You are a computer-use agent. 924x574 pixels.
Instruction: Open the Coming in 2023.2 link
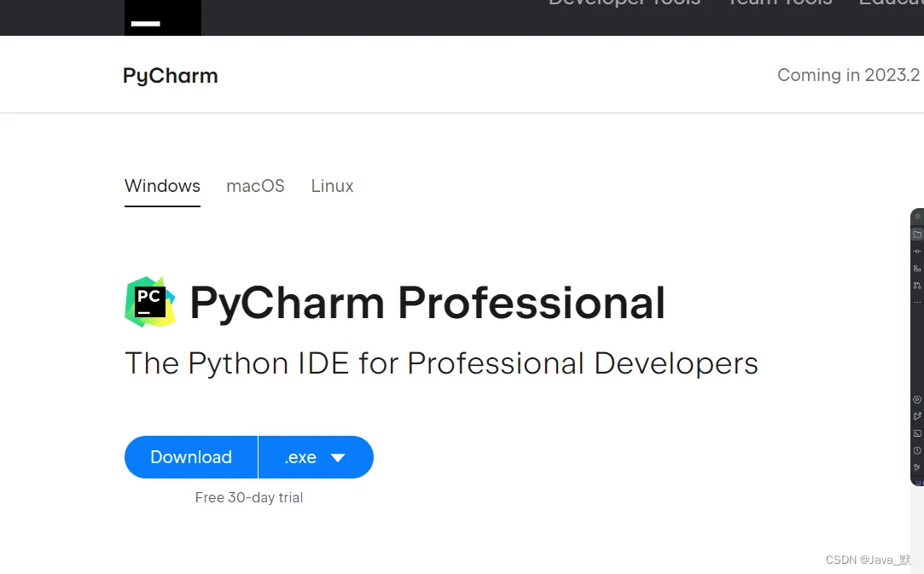tap(848, 75)
